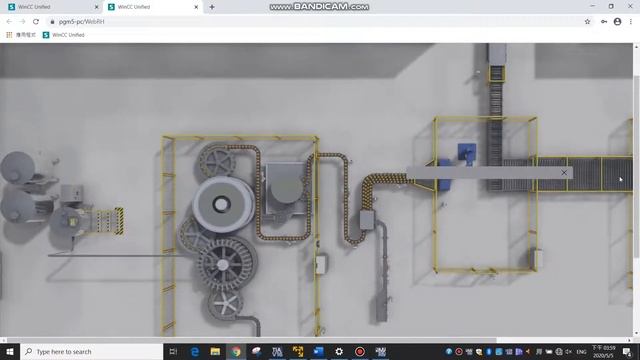The image size is (640, 360).
Task: Open the WinCC Unified bookmark
Action: (x=64, y=35)
